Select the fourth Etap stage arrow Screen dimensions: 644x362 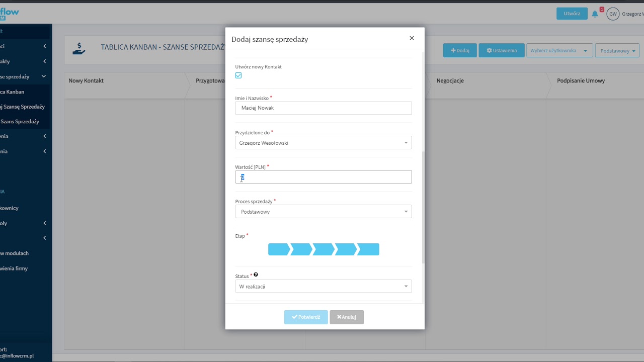[346, 249]
